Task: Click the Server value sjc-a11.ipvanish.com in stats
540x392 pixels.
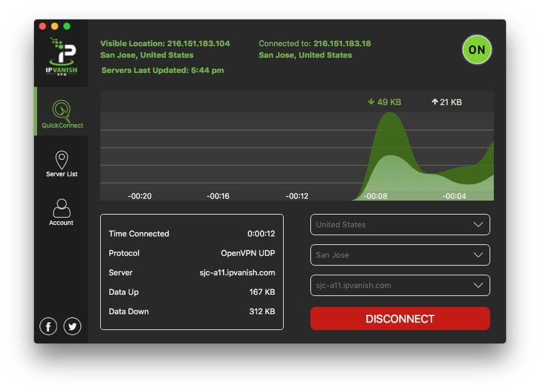Action: pos(238,272)
